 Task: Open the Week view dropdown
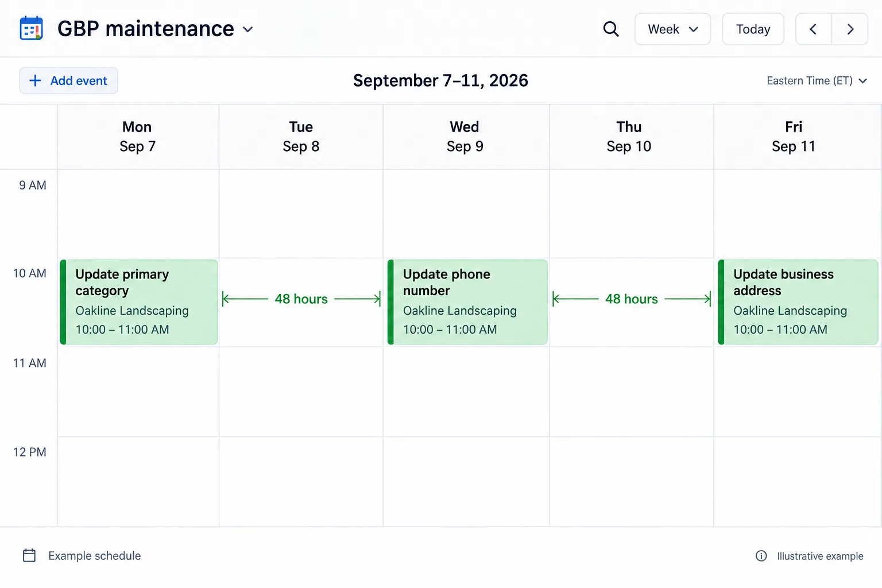[673, 29]
